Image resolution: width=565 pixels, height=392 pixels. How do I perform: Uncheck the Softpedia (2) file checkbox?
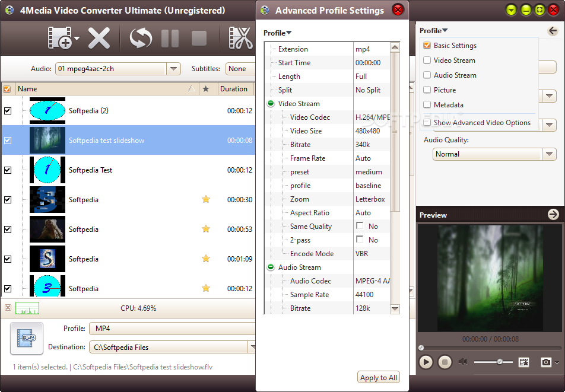(8, 111)
